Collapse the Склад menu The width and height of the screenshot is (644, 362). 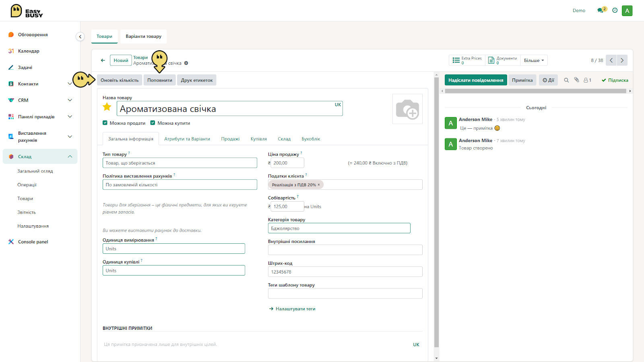click(x=70, y=156)
